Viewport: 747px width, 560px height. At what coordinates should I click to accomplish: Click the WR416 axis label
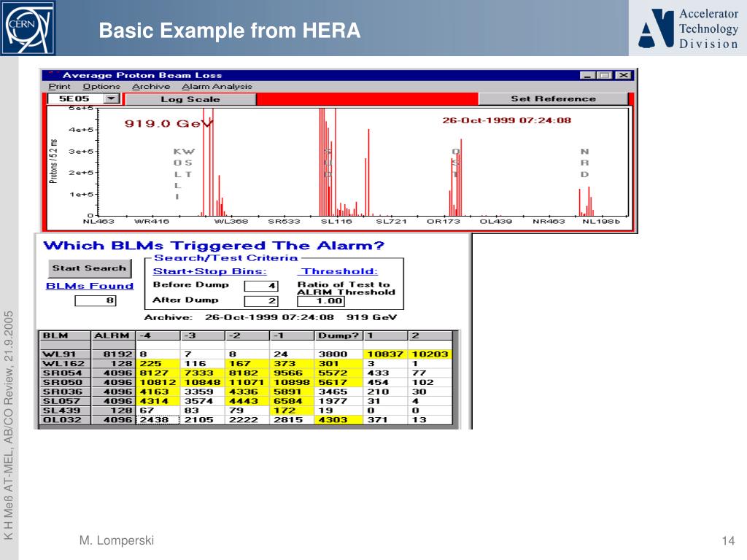152,222
